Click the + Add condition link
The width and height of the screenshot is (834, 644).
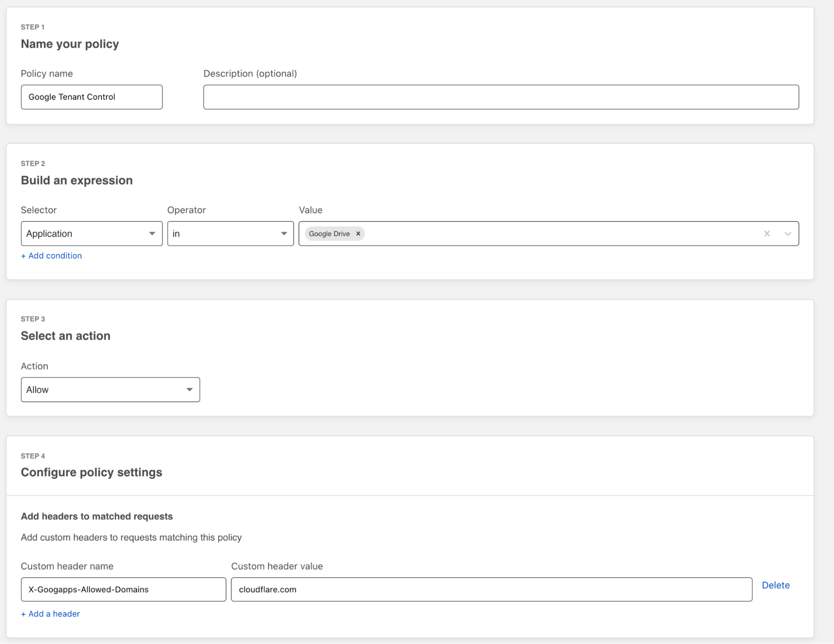[x=51, y=256]
